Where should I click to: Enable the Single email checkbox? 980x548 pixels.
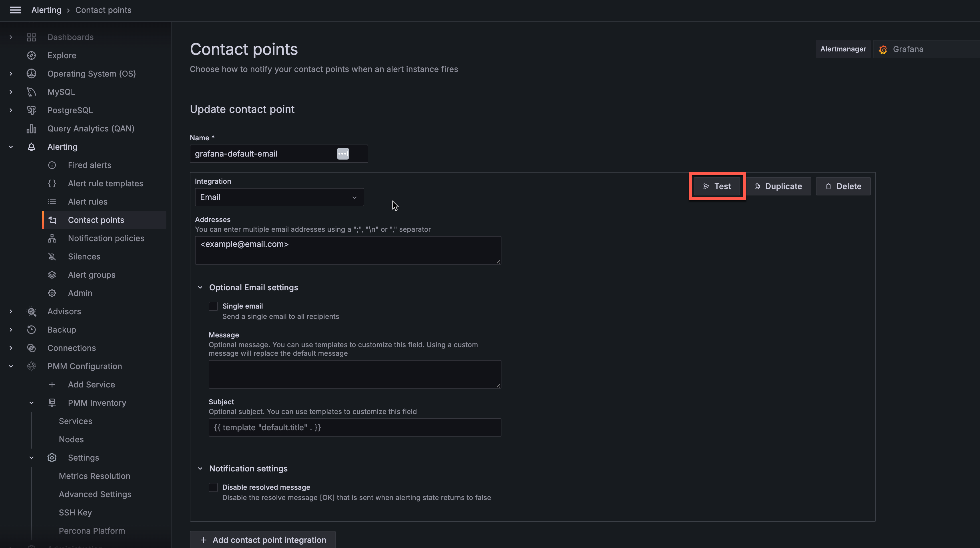click(213, 307)
